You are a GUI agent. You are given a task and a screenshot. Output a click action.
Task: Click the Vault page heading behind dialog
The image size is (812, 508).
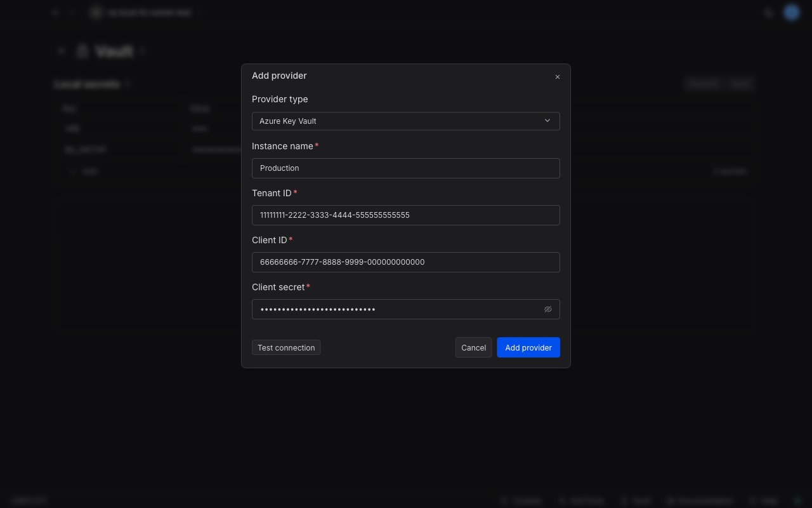114,51
